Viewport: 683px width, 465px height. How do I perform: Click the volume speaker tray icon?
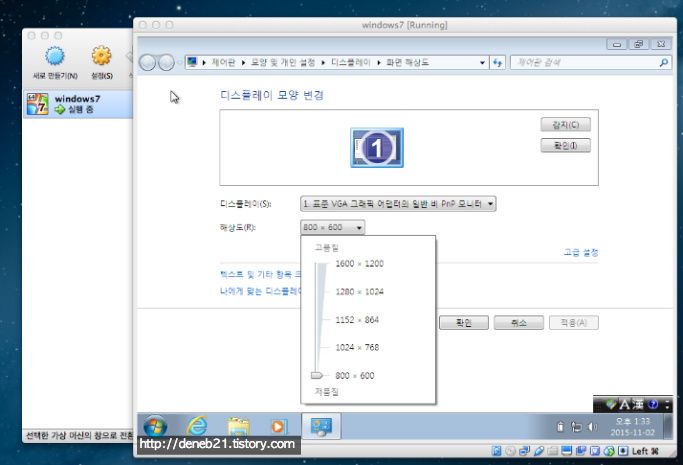[592, 427]
